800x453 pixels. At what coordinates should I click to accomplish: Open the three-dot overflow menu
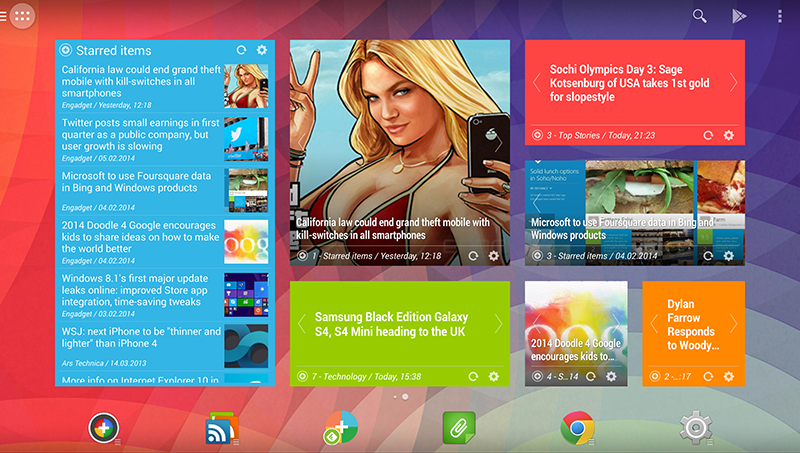(780, 16)
